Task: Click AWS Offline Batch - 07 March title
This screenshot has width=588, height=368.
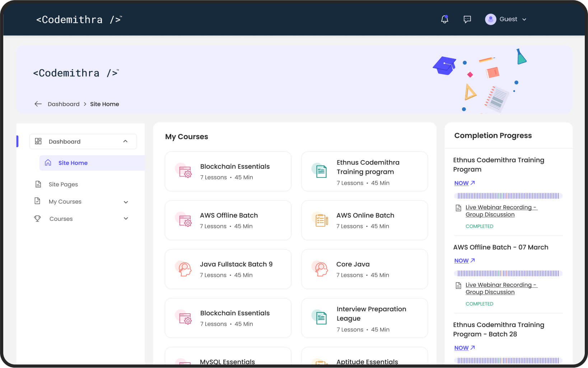Action: click(501, 247)
